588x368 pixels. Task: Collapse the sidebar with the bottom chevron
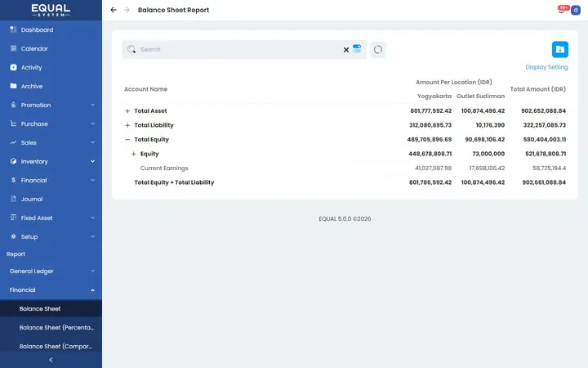[x=51, y=360]
